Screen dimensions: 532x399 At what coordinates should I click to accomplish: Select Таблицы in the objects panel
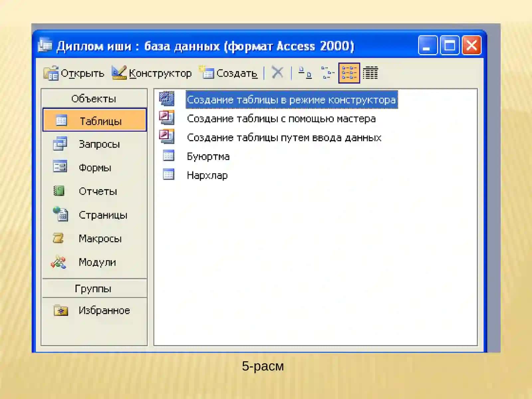[x=95, y=120]
